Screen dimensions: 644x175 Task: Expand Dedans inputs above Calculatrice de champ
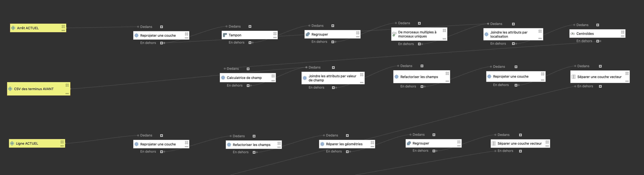[248, 69]
